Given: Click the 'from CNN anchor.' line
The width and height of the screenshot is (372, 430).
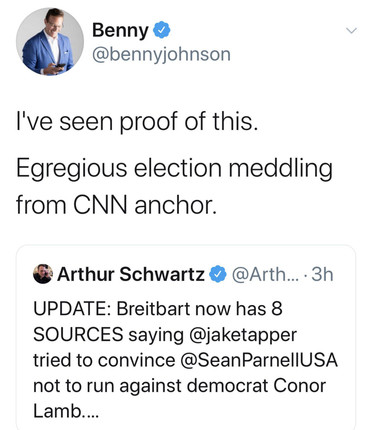Looking at the screenshot, I should click(116, 205).
